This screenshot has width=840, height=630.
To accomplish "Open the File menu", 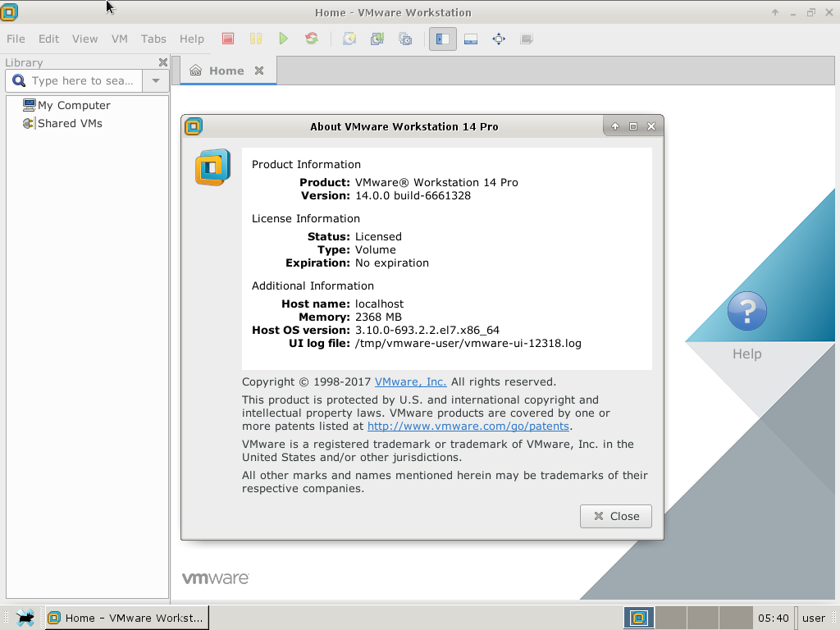I will (16, 39).
